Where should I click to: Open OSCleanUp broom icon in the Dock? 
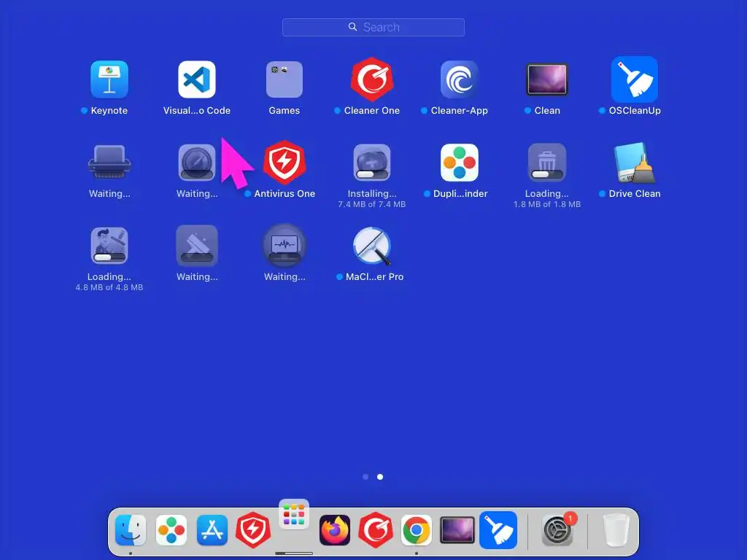pos(498,530)
